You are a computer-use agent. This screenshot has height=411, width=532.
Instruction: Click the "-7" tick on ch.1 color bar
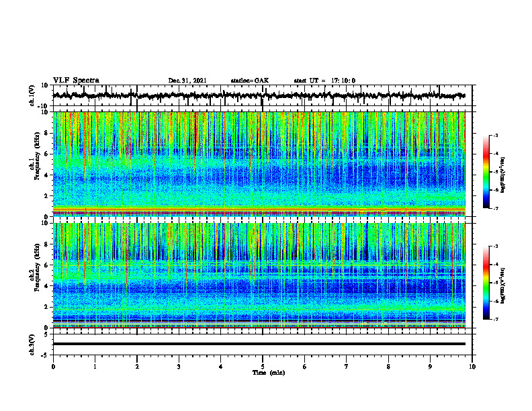point(496,208)
